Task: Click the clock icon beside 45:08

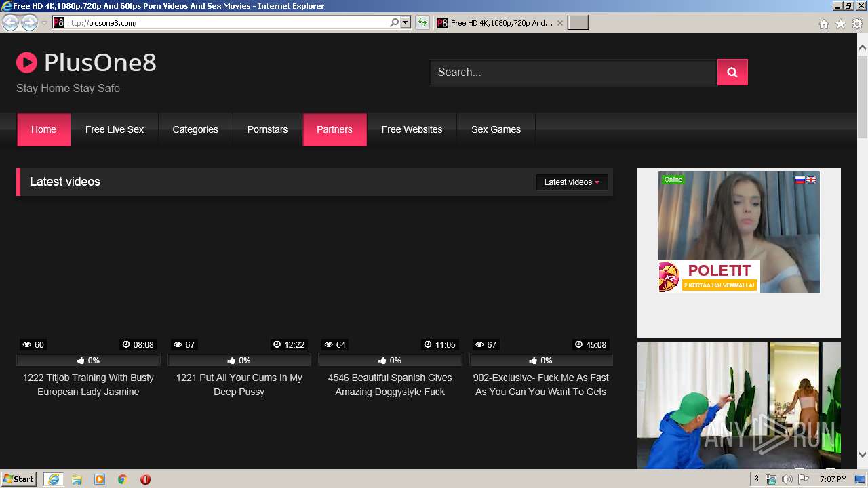Action: (x=579, y=344)
